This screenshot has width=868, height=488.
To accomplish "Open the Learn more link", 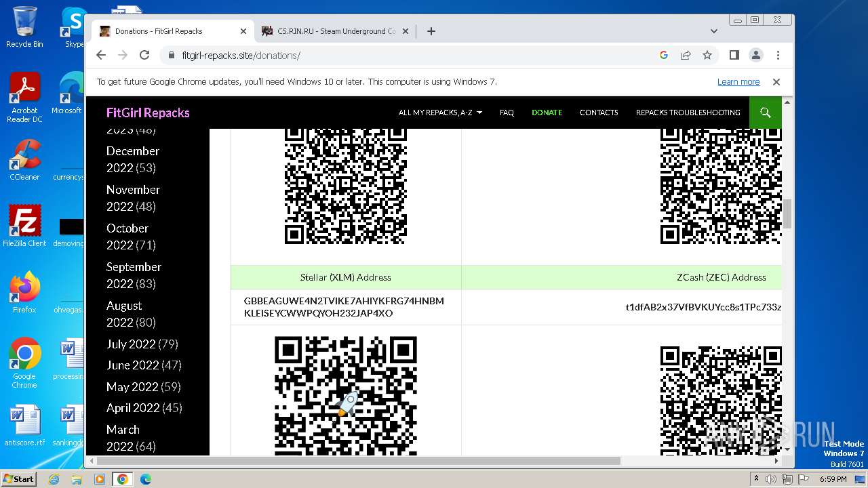I will tap(738, 81).
